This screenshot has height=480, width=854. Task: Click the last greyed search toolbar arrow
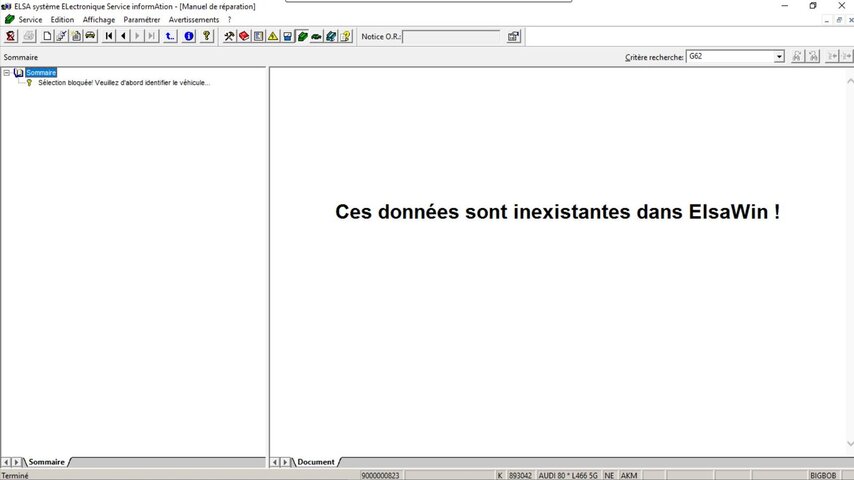[846, 56]
